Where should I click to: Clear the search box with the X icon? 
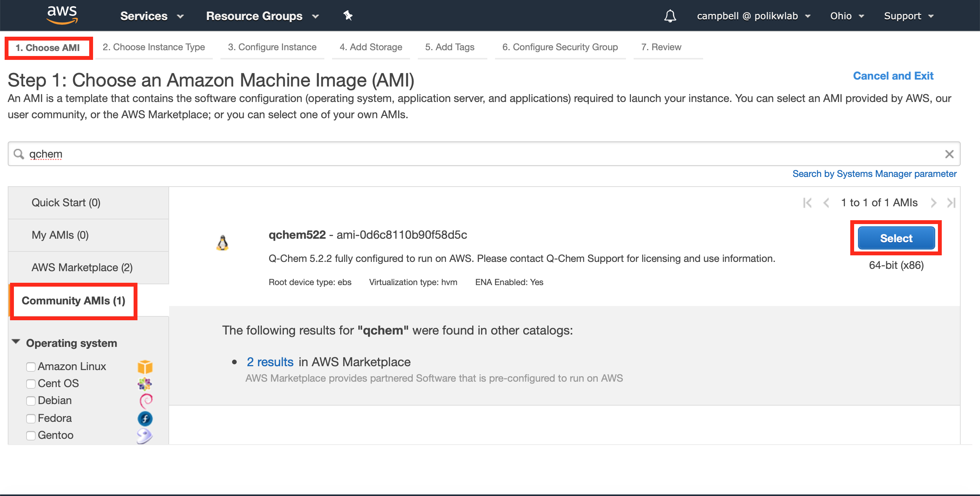pos(949,154)
